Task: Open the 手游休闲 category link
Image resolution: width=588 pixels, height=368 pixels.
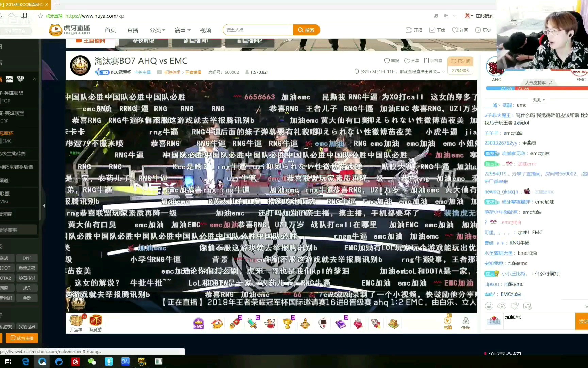Action: point(172,72)
